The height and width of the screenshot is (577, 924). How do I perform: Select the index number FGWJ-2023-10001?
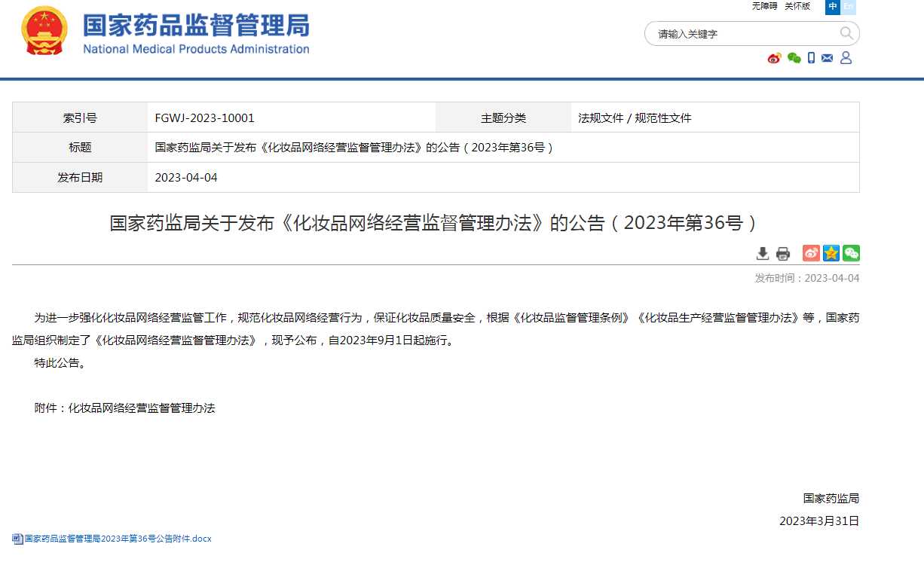pyautogui.click(x=204, y=118)
